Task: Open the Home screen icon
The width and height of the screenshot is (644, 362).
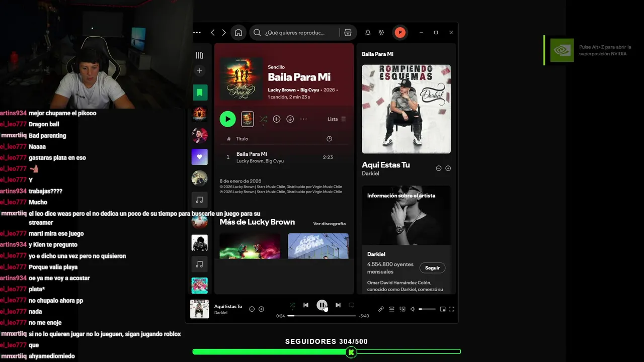Action: 238,33
